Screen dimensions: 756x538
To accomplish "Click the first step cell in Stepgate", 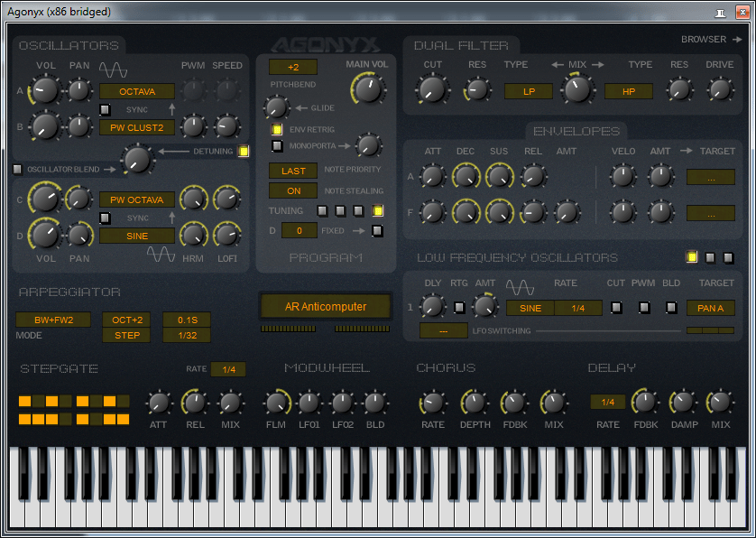I will coord(24,401).
